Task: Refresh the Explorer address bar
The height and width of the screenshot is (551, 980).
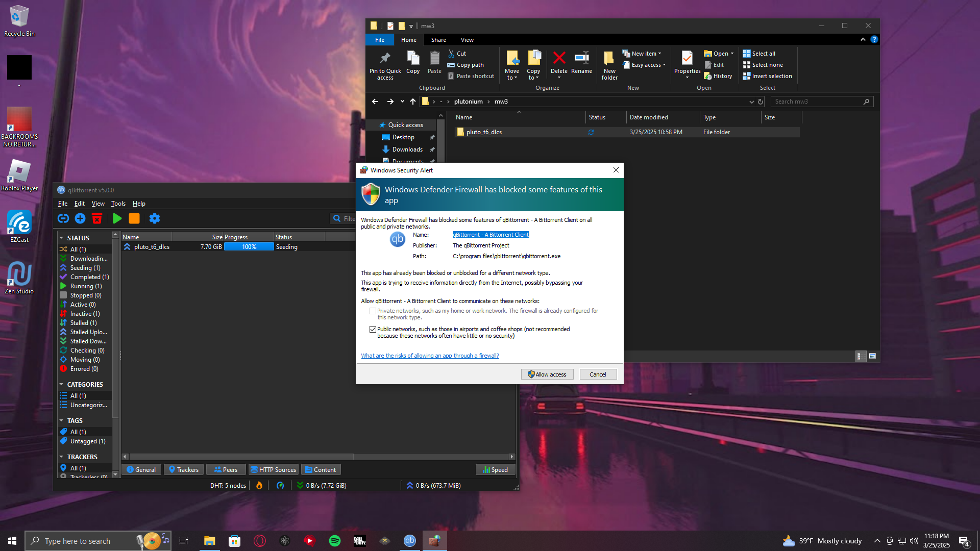Action: (761, 102)
